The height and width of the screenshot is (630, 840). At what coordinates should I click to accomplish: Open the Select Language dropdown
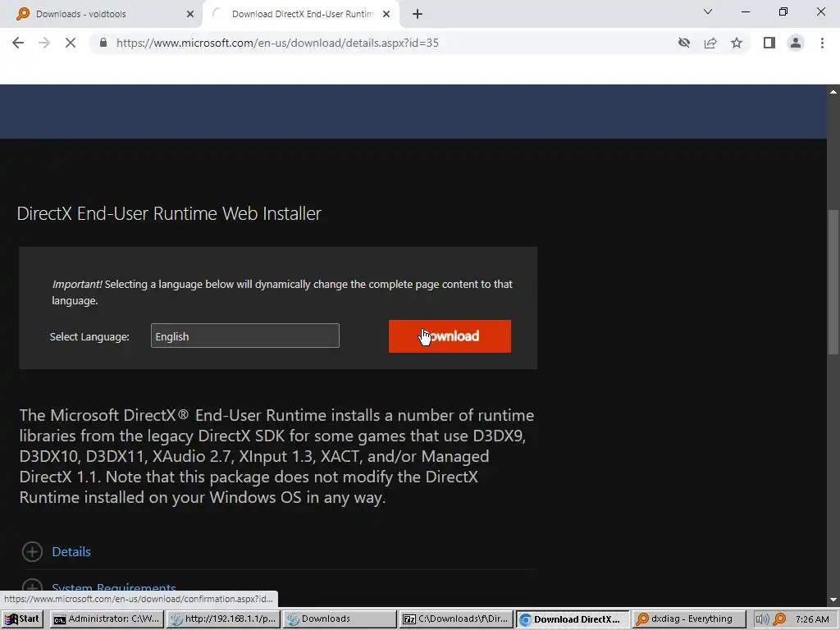pos(244,336)
